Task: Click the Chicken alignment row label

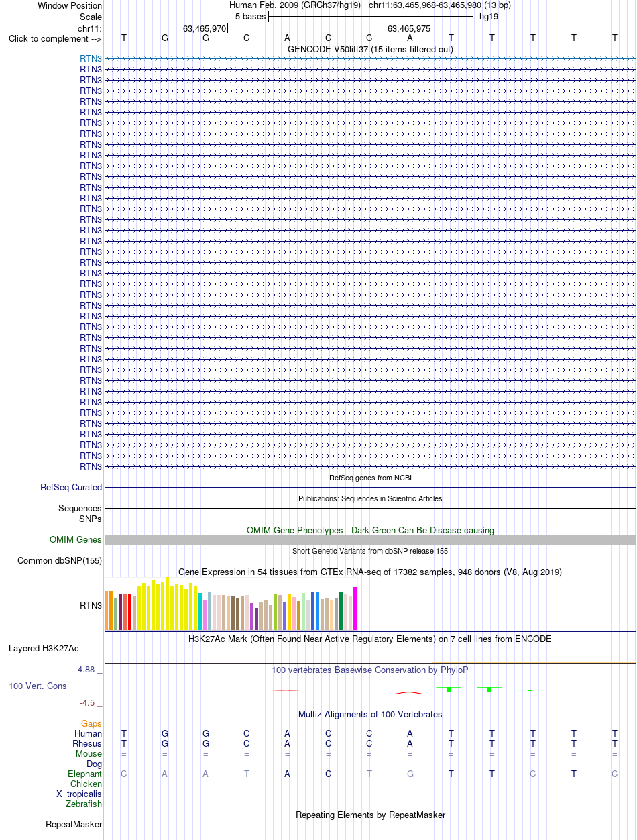Action: point(86,784)
